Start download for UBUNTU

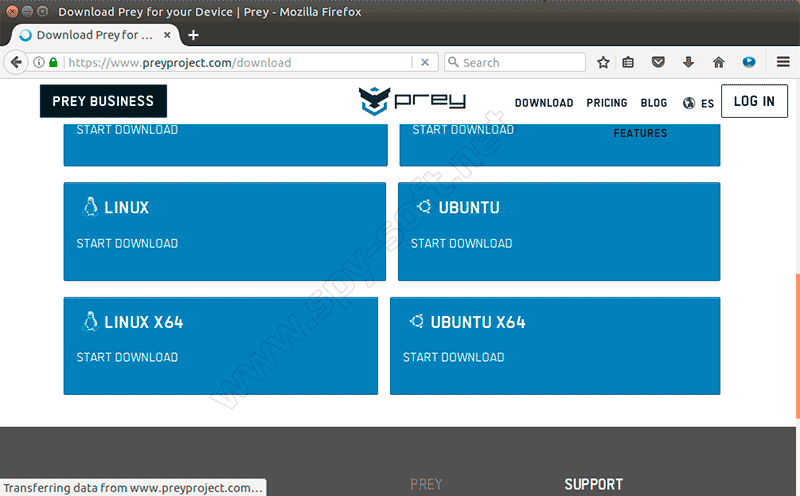coord(462,243)
